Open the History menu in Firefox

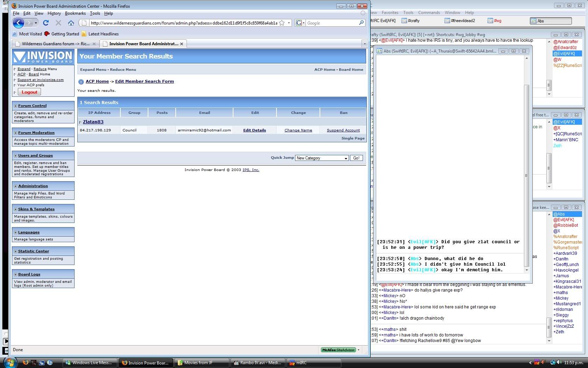coord(54,13)
